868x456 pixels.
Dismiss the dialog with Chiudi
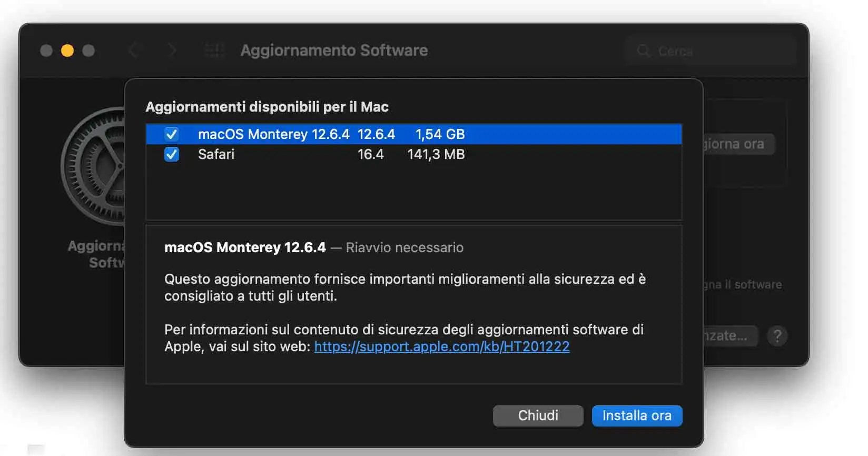coord(538,415)
